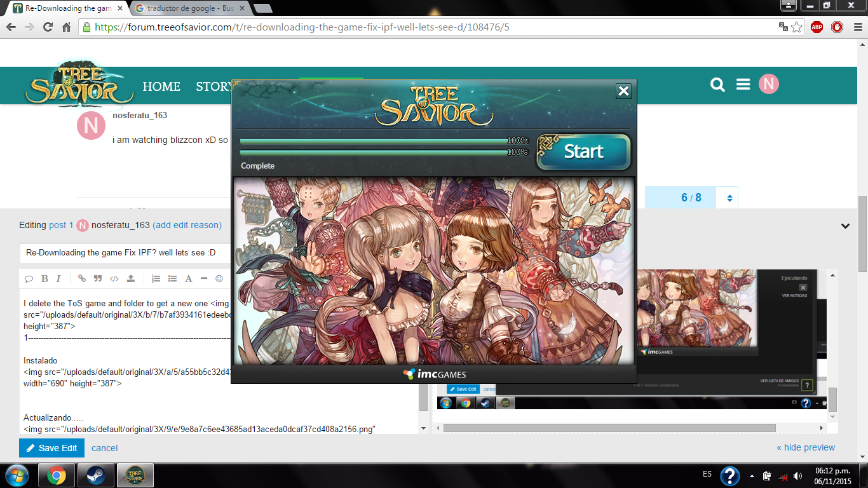Screen dimensions: 868x488
Task: Insert a hyperlink using the link icon
Action: click(81, 278)
